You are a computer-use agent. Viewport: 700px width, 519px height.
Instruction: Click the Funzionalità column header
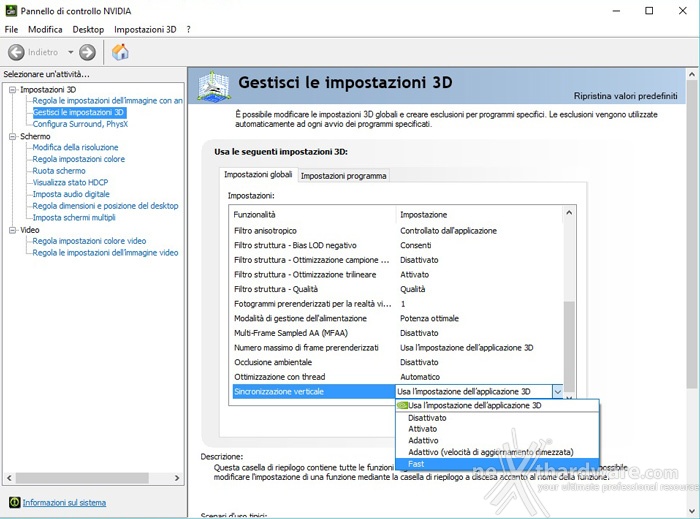click(x=312, y=215)
